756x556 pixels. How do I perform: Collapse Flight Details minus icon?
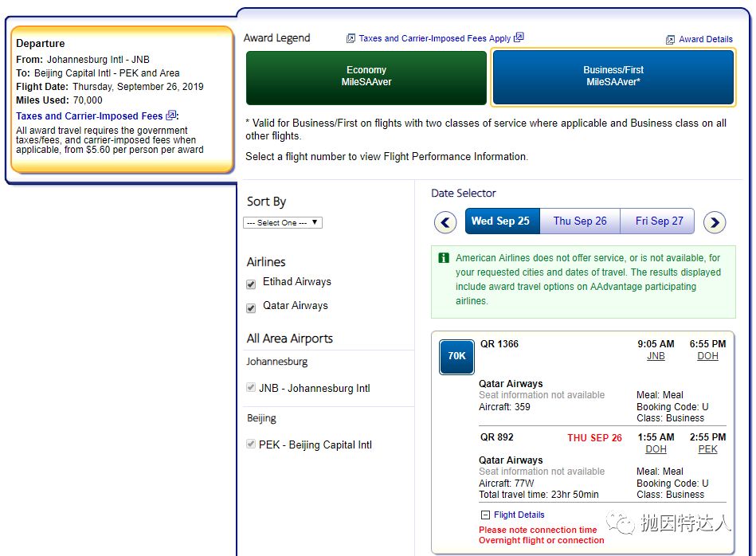click(x=485, y=515)
